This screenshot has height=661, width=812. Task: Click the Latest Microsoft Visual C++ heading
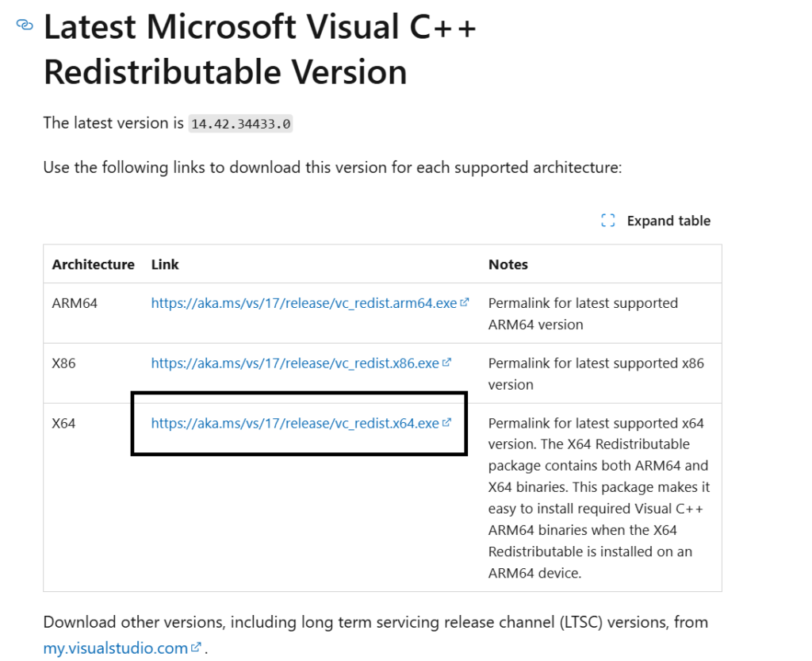(x=260, y=49)
